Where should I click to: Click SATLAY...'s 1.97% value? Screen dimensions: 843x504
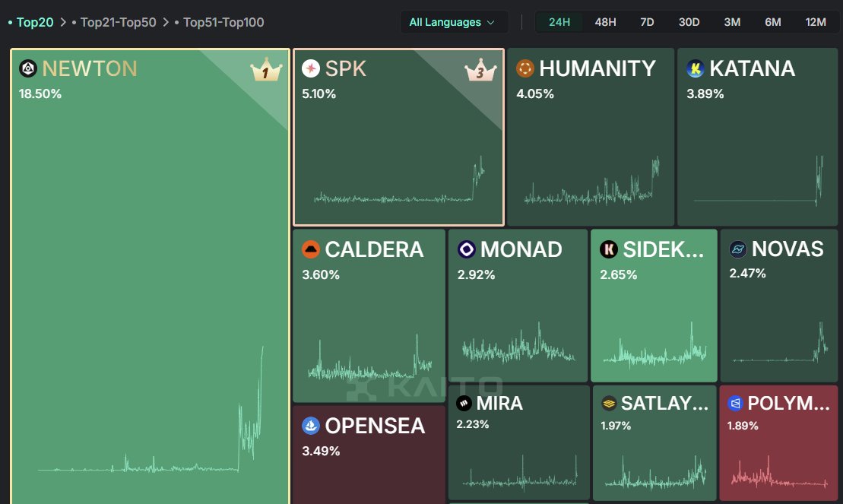616,426
